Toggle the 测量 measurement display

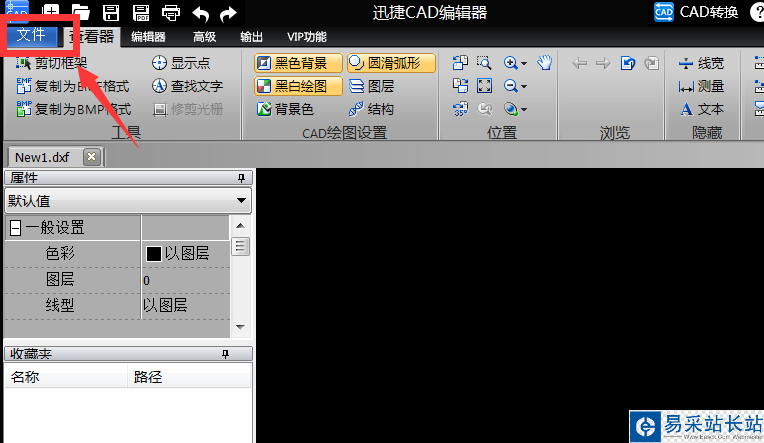(x=701, y=86)
